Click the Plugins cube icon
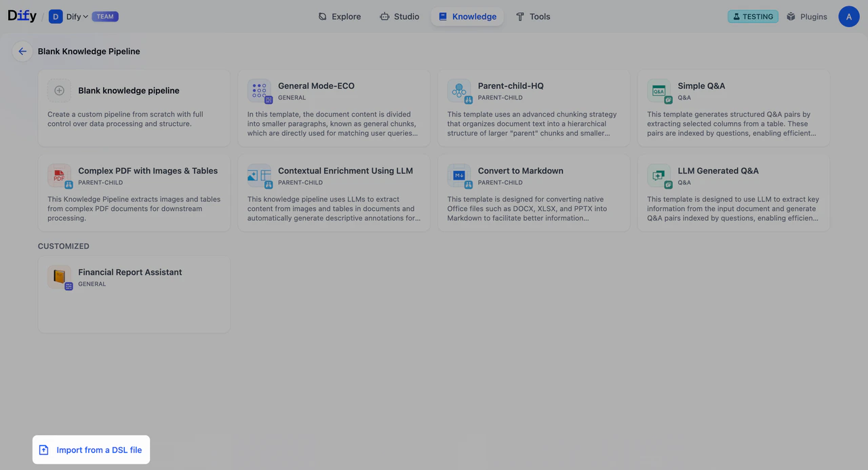This screenshot has width=868, height=470. 791,16
